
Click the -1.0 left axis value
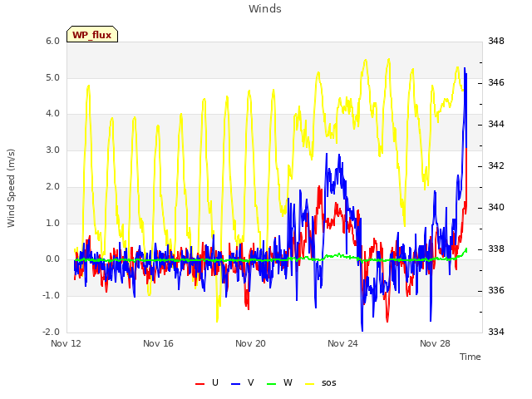[51, 296]
